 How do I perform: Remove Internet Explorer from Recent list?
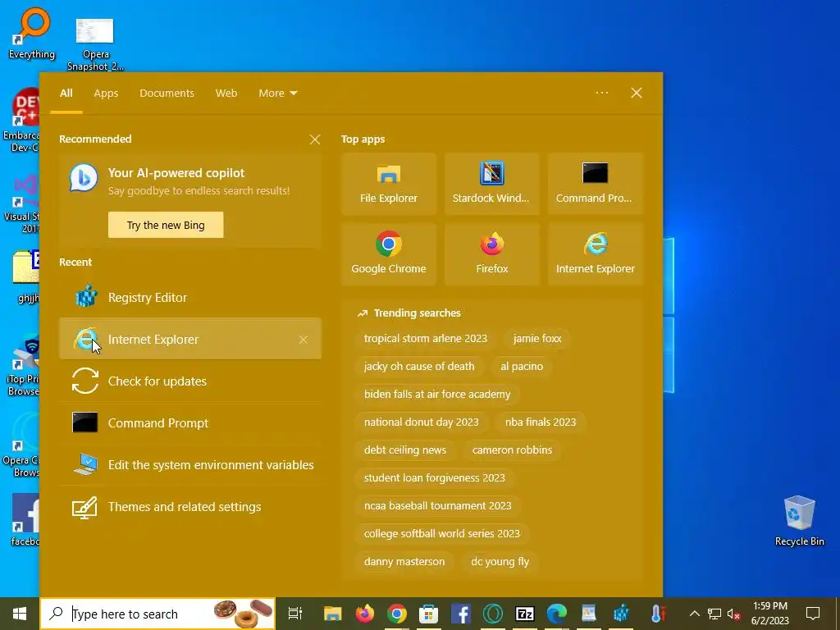coord(304,340)
